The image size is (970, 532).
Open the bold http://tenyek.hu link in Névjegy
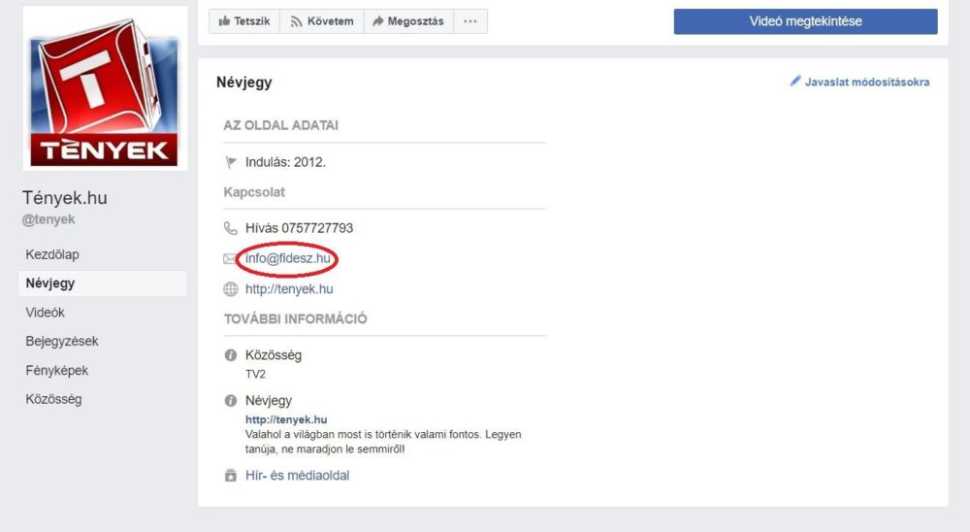tap(286, 419)
